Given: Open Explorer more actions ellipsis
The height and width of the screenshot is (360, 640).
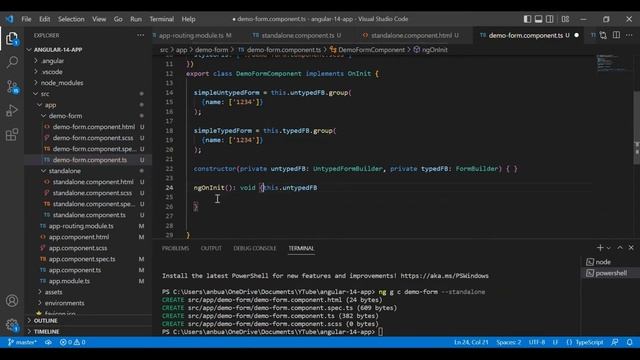Looking at the screenshot, I should point(140,36).
